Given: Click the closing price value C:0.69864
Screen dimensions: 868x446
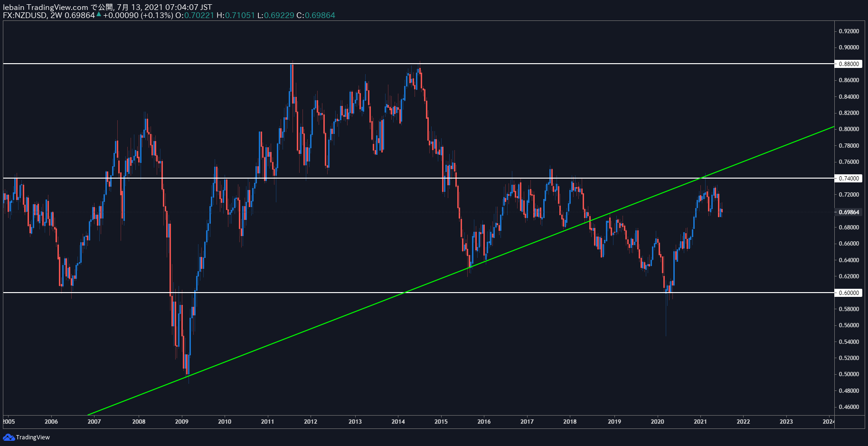Looking at the screenshot, I should tap(316, 15).
